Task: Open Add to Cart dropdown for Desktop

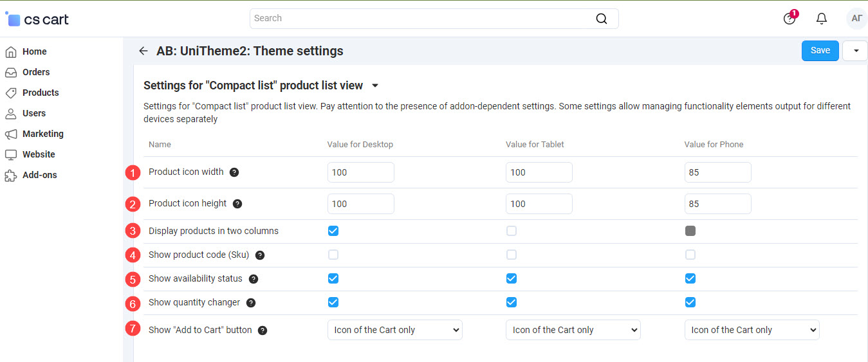Action: coord(395,330)
